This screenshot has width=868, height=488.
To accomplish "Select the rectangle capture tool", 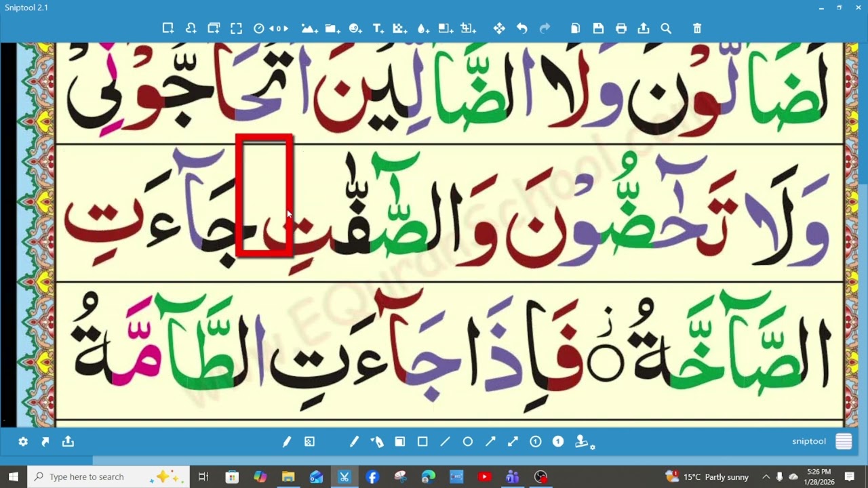I will pyautogui.click(x=167, y=28).
